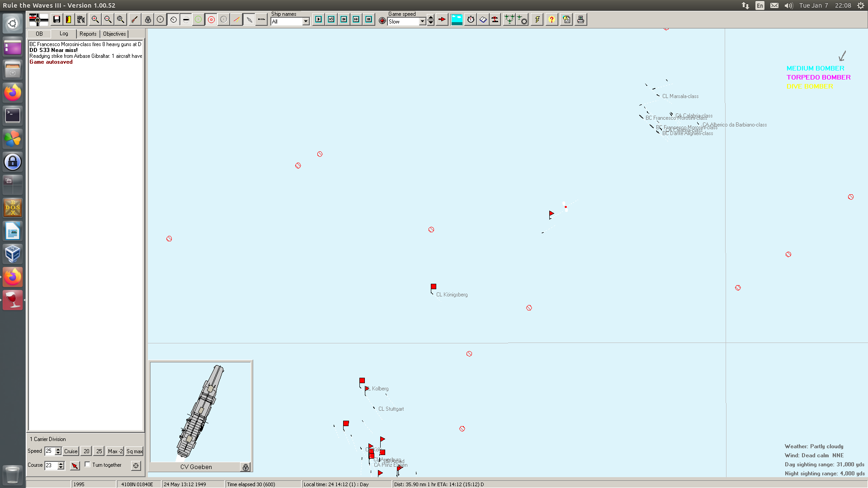Image resolution: width=868 pixels, height=488 pixels.
Task: Open the Game speed dropdown
Action: pos(423,21)
